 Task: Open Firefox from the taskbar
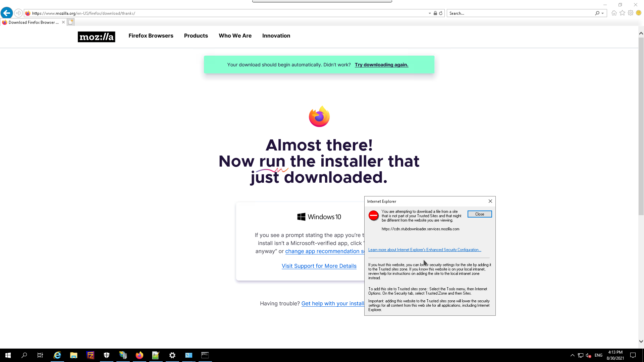(x=139, y=355)
